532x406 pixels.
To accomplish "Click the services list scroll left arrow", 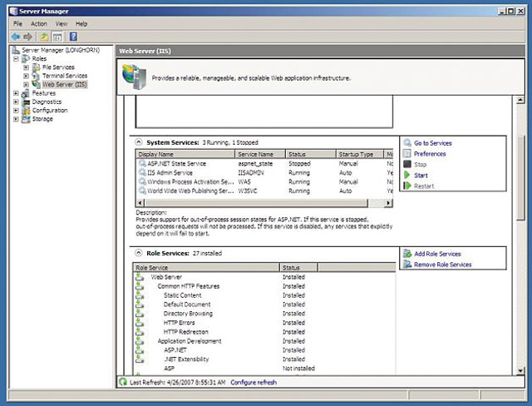I will 140,203.
